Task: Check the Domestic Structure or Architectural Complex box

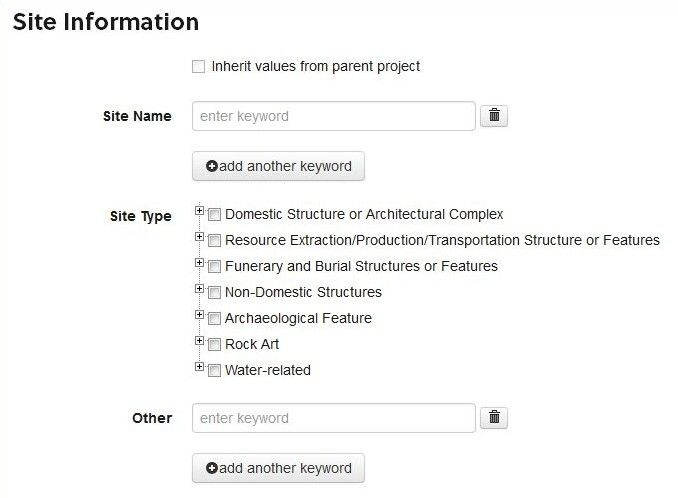Action: point(214,214)
